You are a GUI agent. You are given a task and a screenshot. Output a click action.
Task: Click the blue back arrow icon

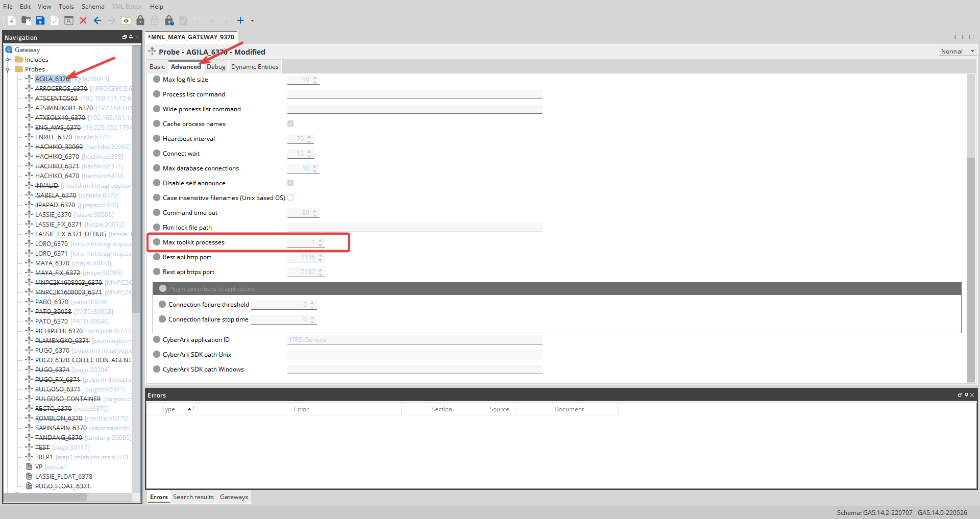(x=97, y=20)
